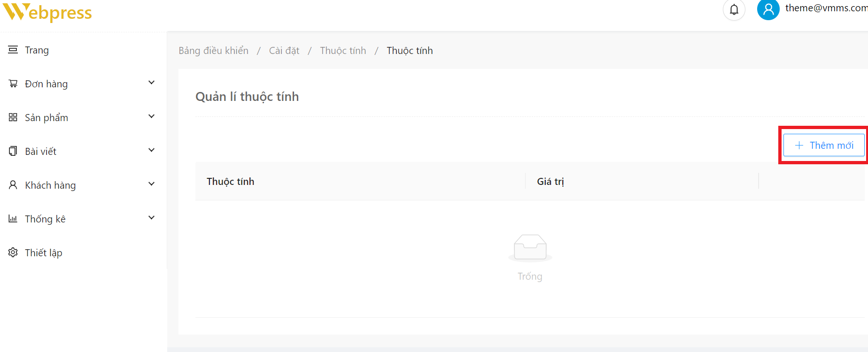Screen dimensions: 868x352
Task: Click the Đơn hàng shopping cart icon
Action: pyautogui.click(x=13, y=84)
